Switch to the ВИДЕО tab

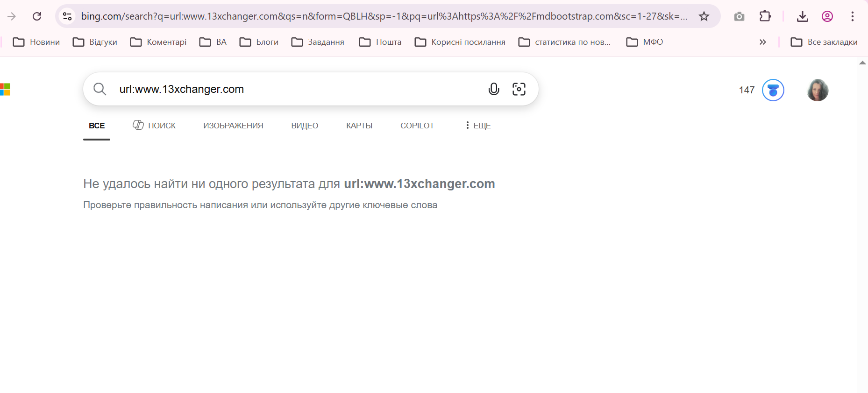point(305,126)
